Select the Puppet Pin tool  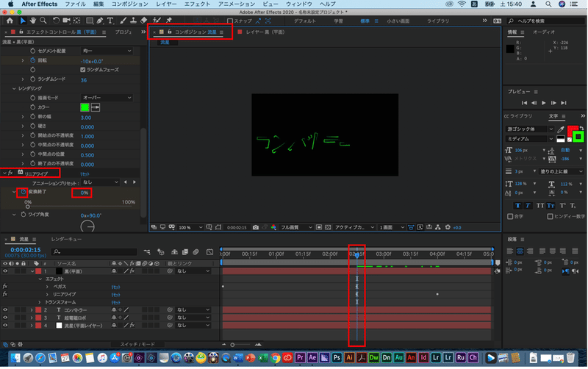(169, 21)
